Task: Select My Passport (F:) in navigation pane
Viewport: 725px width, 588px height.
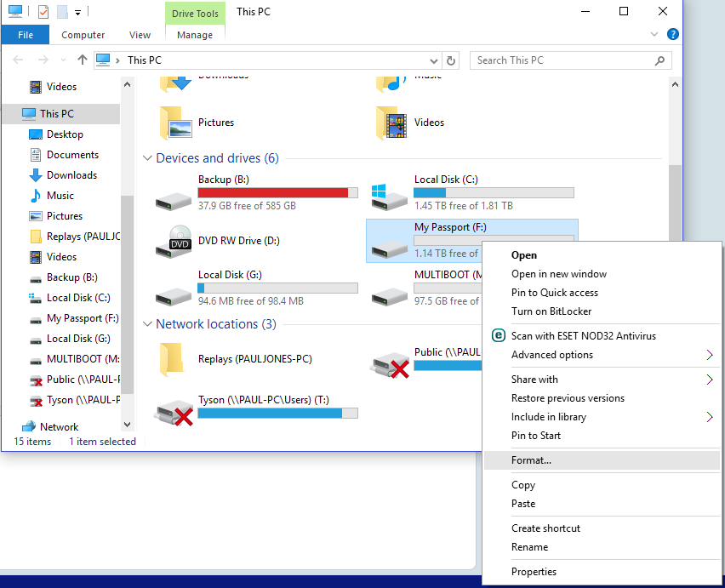Action: coord(83,318)
